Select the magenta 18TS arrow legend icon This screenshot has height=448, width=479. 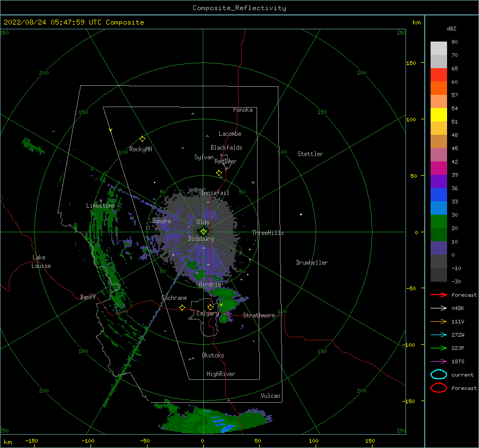pos(439,362)
